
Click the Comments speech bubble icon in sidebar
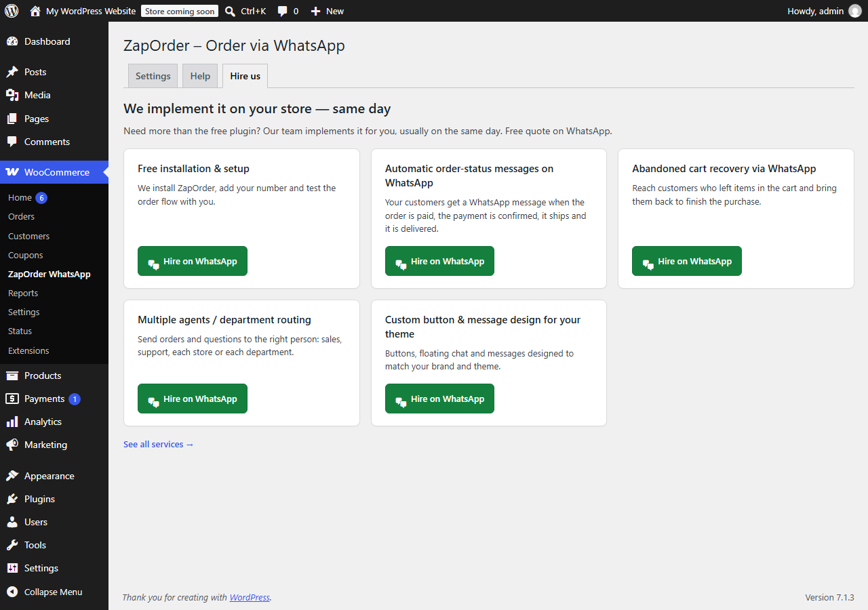pos(12,142)
